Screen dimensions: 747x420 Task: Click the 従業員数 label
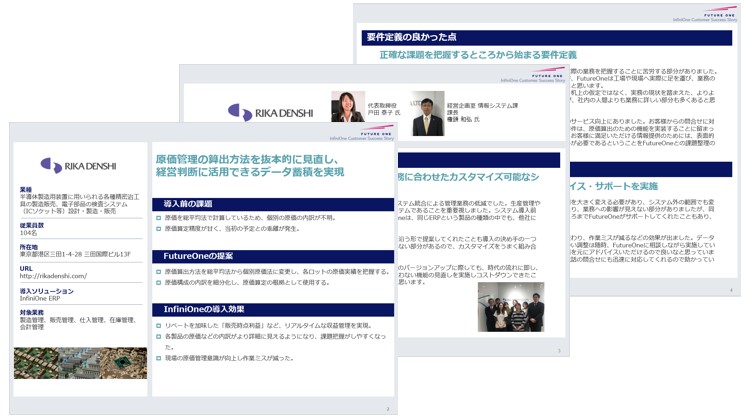coord(32,225)
